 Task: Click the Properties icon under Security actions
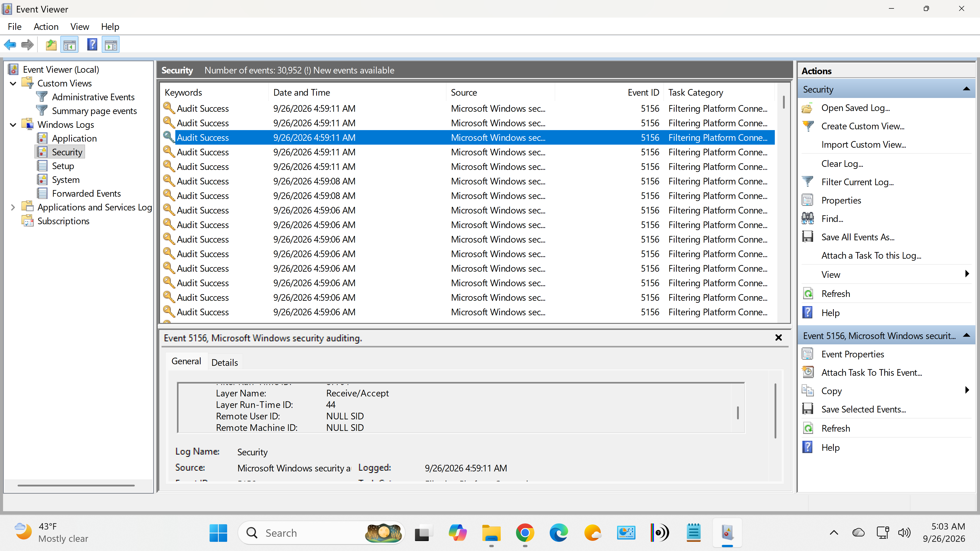pos(807,200)
